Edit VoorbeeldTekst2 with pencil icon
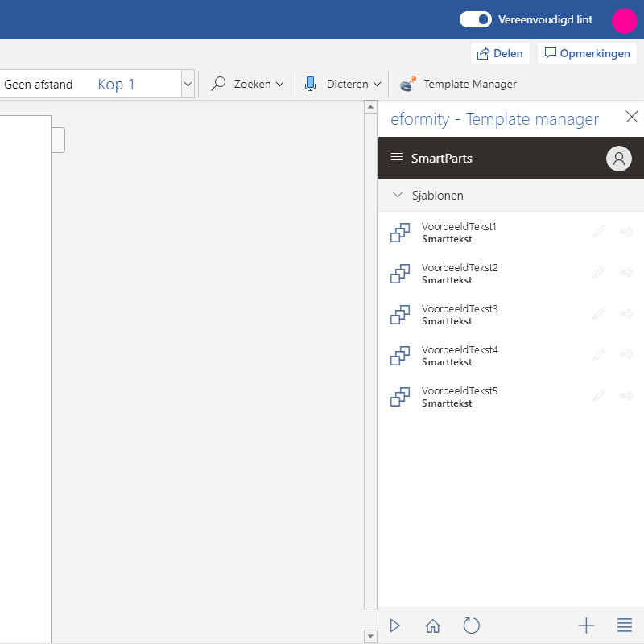This screenshot has width=644, height=644. click(599, 272)
